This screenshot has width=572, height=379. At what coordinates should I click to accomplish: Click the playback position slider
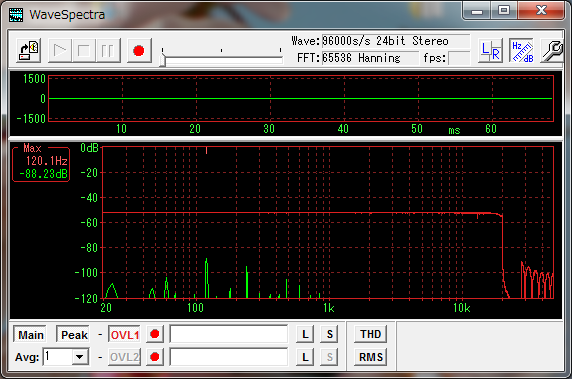click(221, 57)
